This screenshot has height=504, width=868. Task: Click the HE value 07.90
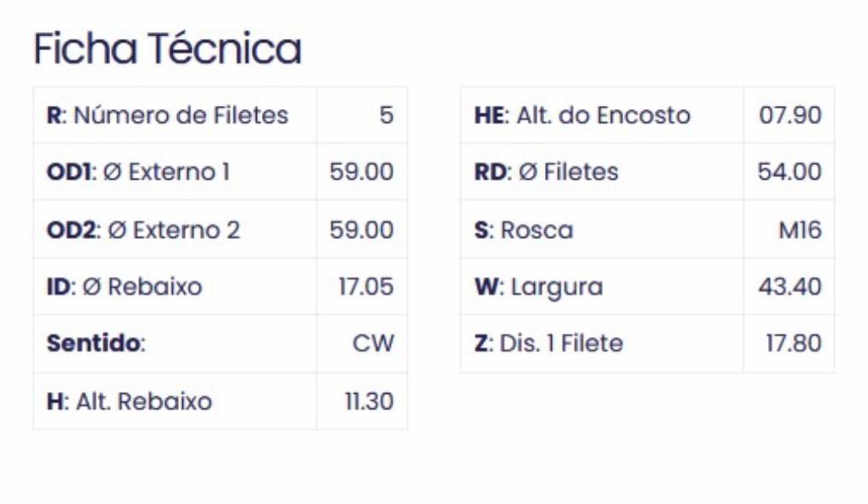(790, 116)
